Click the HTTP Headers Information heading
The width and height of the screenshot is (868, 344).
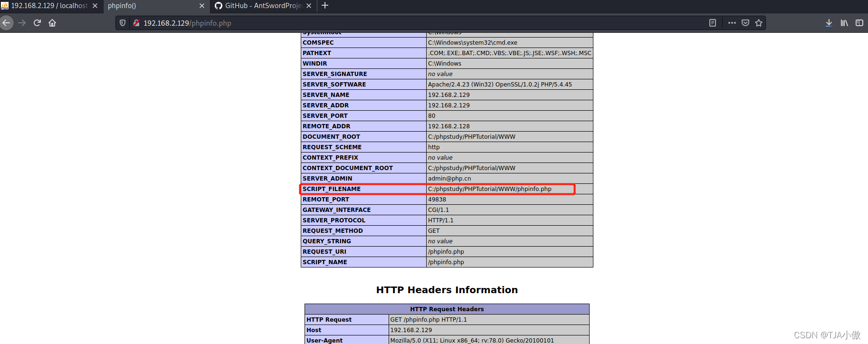(447, 290)
